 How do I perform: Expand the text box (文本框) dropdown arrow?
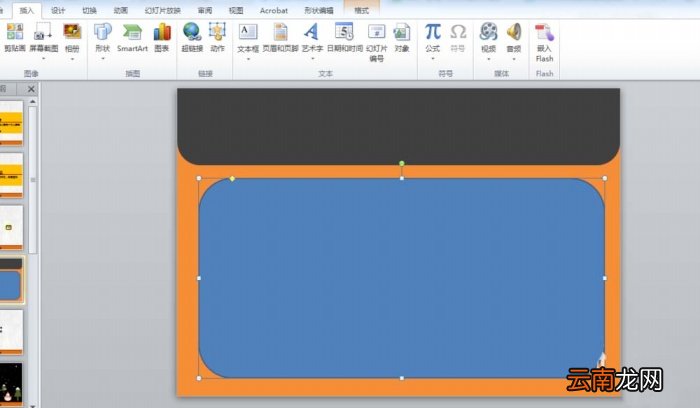248,58
